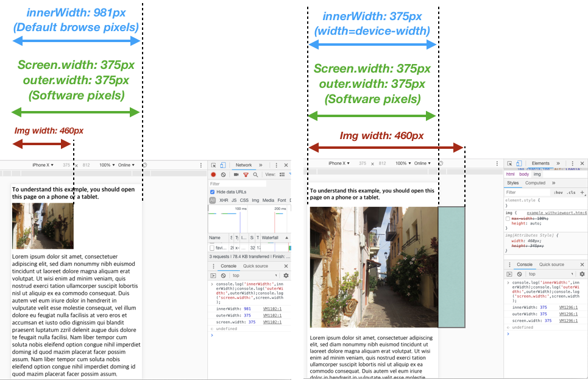
Task: Open the 100% zoom level dropdown
Action: 107,165
